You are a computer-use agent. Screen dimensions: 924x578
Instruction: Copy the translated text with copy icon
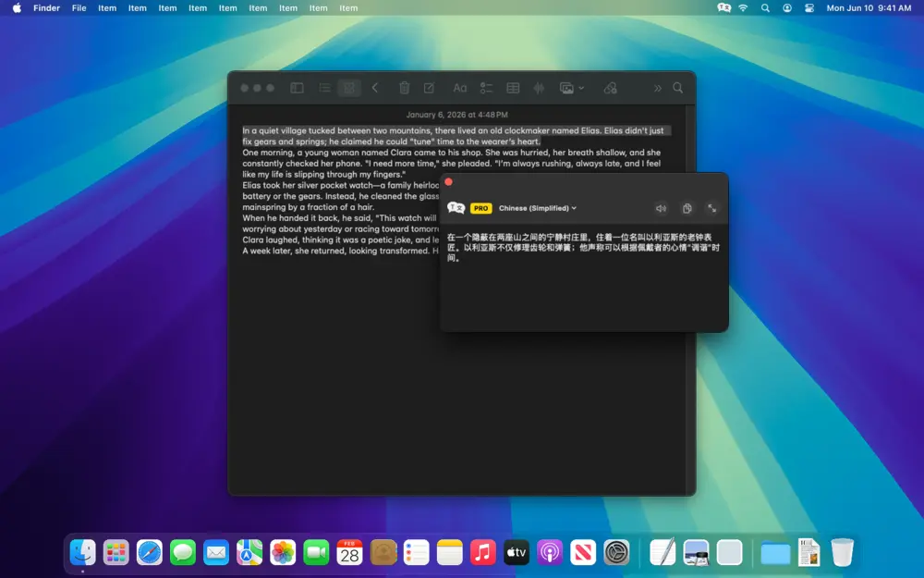click(687, 208)
